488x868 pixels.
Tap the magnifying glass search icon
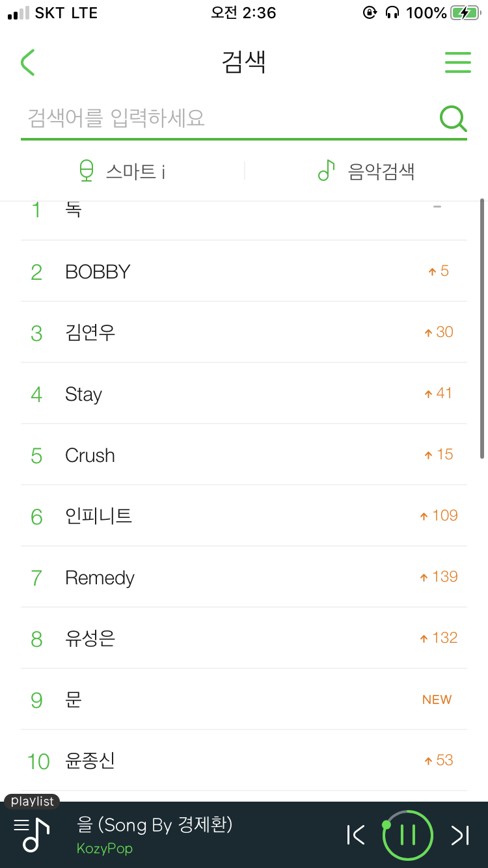(453, 118)
